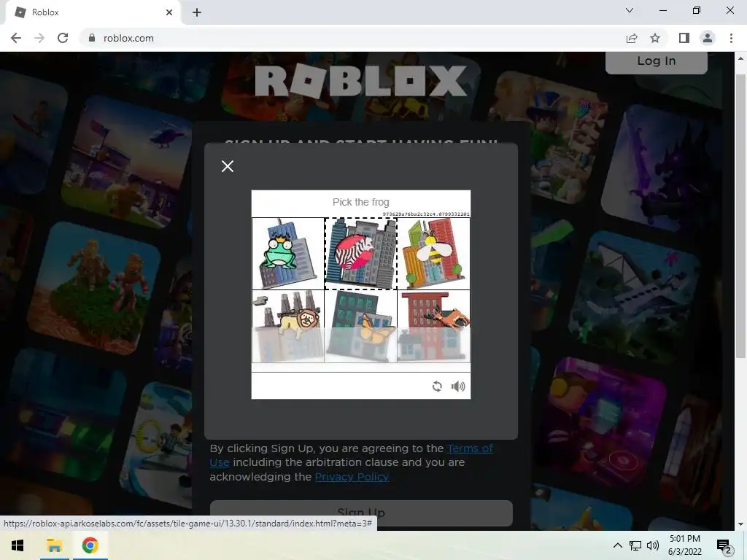Viewport: 747px width, 560px height.
Task: Open Chrome from the taskbar
Action: pyautogui.click(x=90, y=545)
